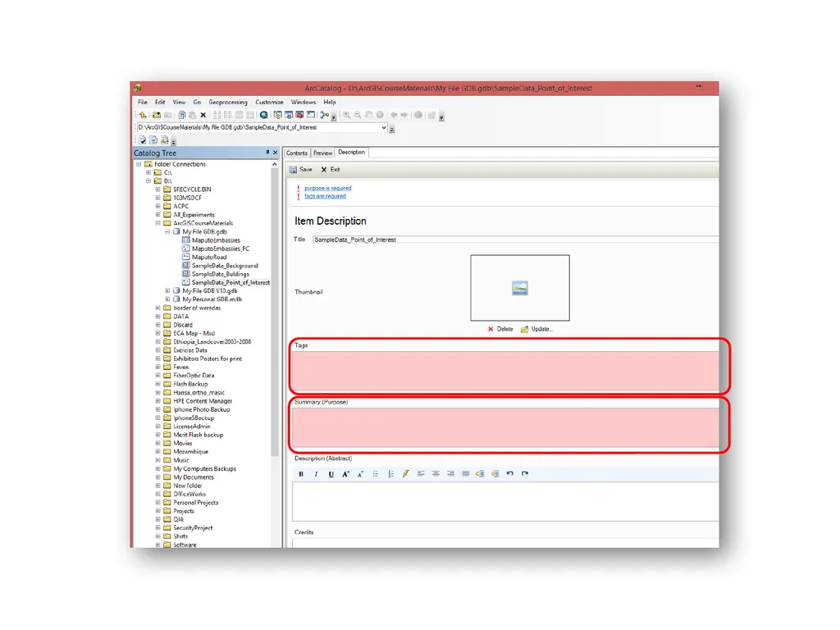Select SampleData_Background in catalog tree
840x630 pixels.
(225, 266)
